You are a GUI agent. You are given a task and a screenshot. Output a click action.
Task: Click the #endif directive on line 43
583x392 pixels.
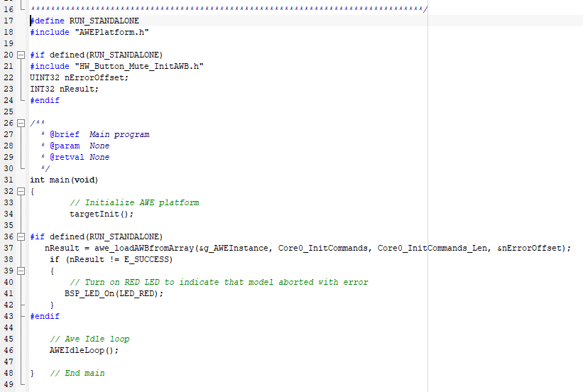pyautogui.click(x=45, y=316)
